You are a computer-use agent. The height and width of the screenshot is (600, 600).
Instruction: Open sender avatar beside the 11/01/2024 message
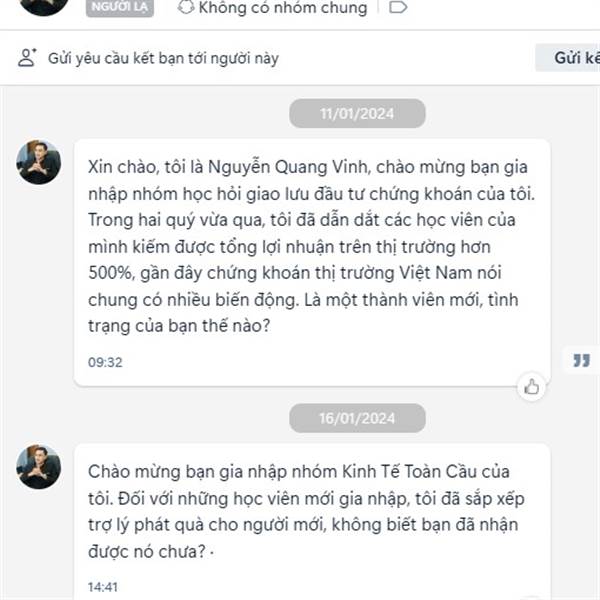click(38, 162)
